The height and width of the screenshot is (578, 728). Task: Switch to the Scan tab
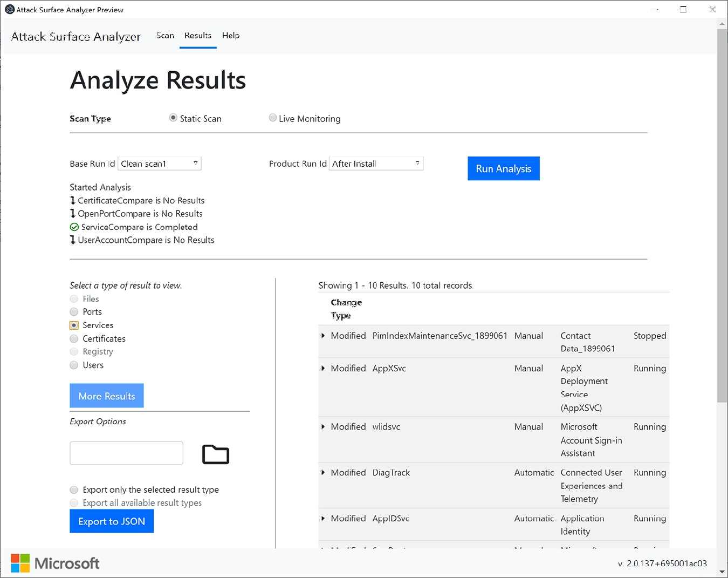165,36
